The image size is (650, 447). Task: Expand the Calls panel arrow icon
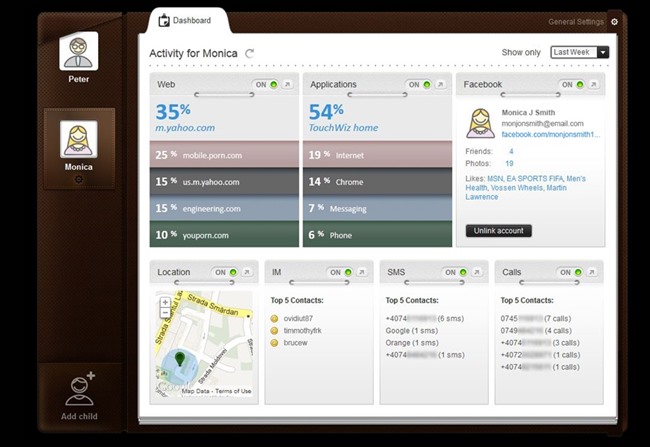pos(592,272)
